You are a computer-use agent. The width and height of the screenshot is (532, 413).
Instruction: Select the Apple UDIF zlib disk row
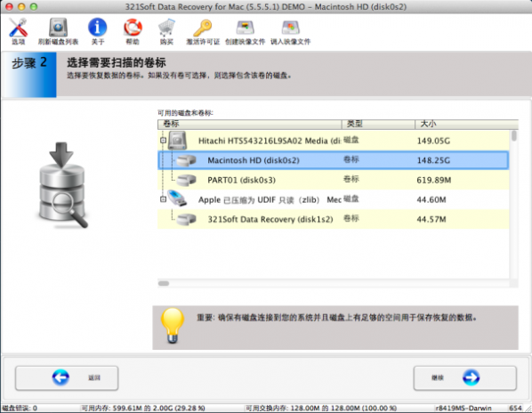tap(334, 199)
